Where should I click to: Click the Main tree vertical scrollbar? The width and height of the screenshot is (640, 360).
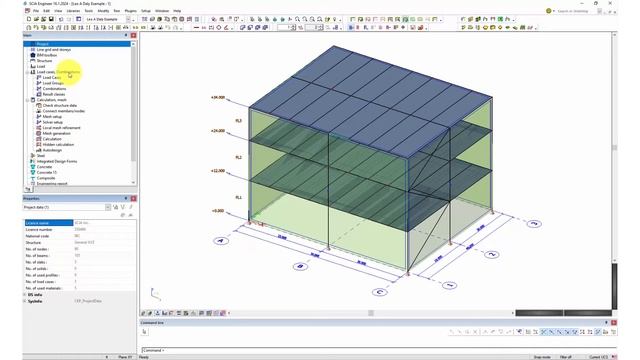point(133,113)
